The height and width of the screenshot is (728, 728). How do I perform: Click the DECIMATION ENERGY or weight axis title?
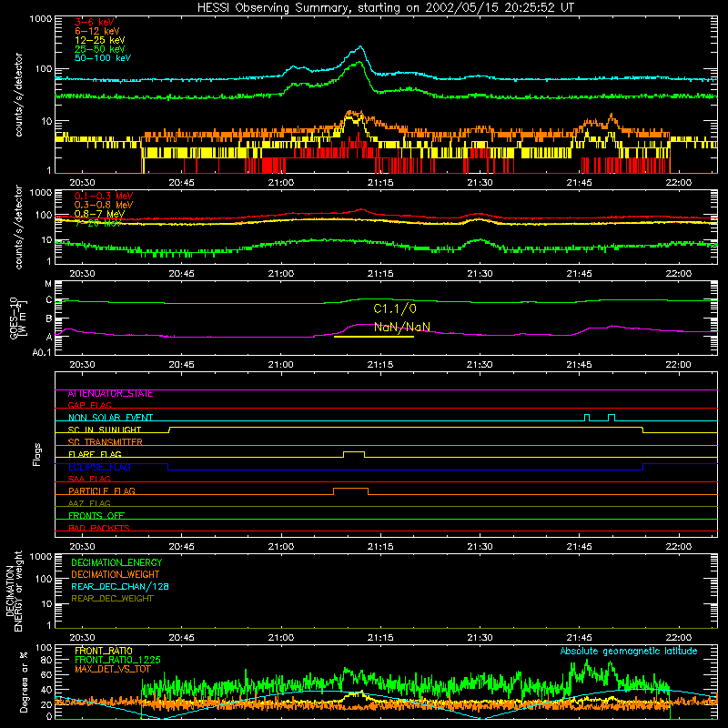[14, 591]
